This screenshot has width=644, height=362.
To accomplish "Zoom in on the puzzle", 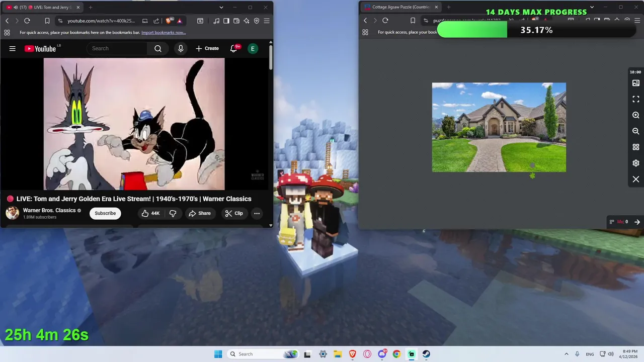I will click(x=636, y=115).
